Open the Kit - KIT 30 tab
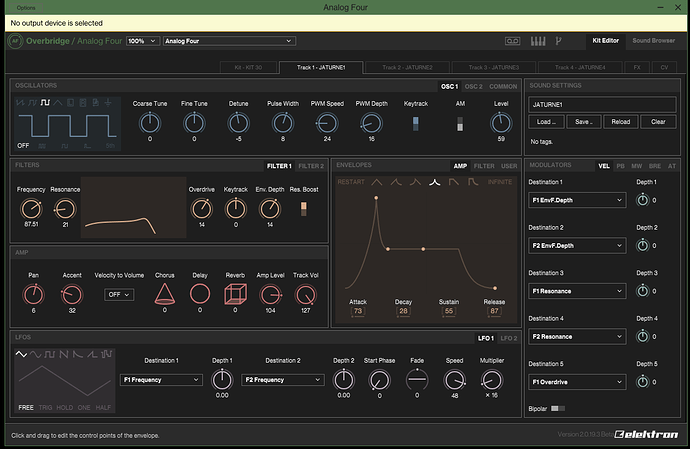Image resolution: width=690 pixels, height=449 pixels. tap(248, 67)
